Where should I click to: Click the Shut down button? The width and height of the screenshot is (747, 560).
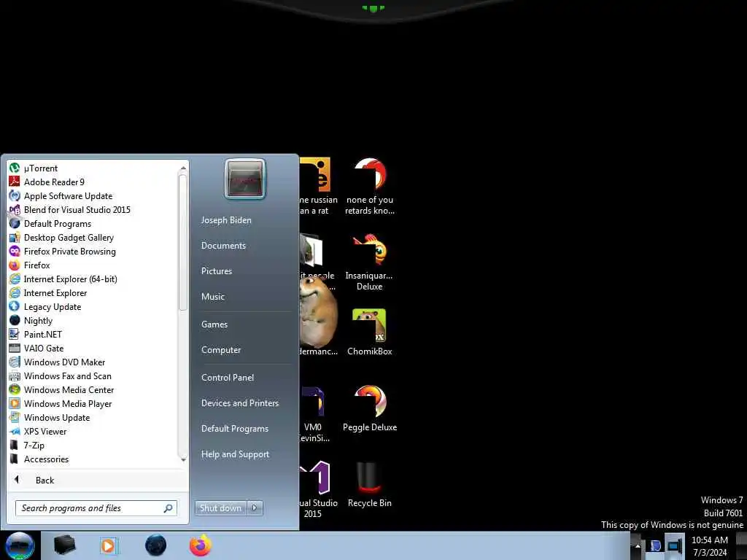[x=220, y=508]
